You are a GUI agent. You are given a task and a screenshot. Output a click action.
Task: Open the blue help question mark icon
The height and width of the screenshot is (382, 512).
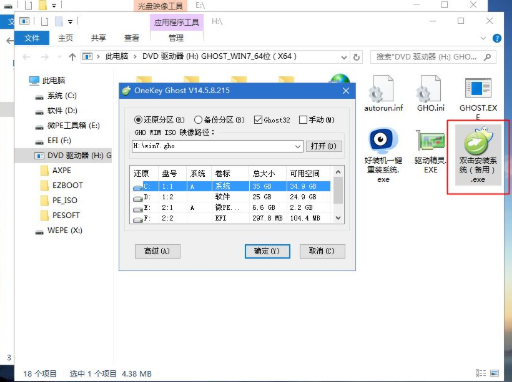tap(497, 38)
